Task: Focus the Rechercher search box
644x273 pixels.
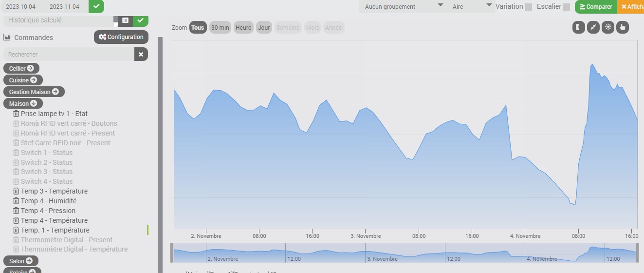Action: coord(69,55)
